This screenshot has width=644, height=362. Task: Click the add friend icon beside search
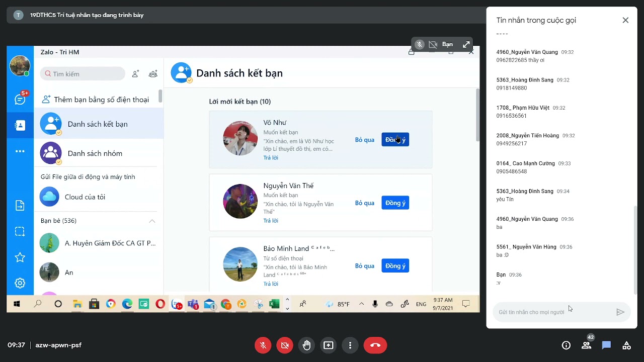coord(135,74)
